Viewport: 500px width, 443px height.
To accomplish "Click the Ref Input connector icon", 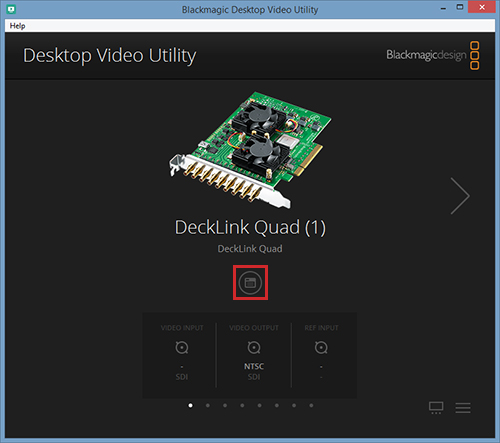I will [321, 347].
